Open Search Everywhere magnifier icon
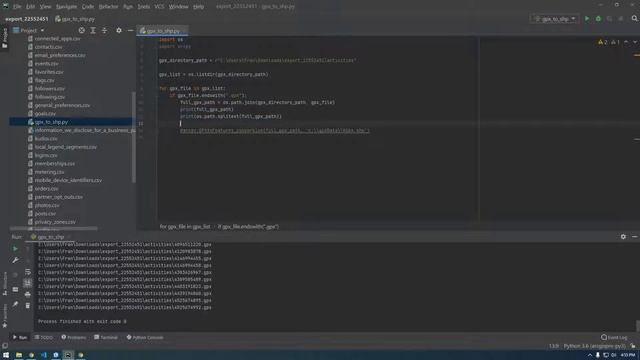Viewport: 640px width, 360px height. tap(634, 19)
